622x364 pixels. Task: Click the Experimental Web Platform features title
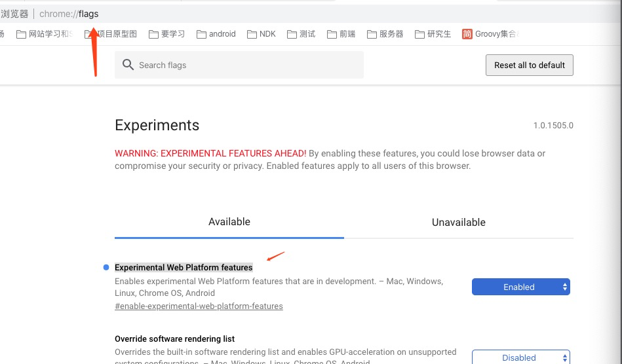[184, 268]
